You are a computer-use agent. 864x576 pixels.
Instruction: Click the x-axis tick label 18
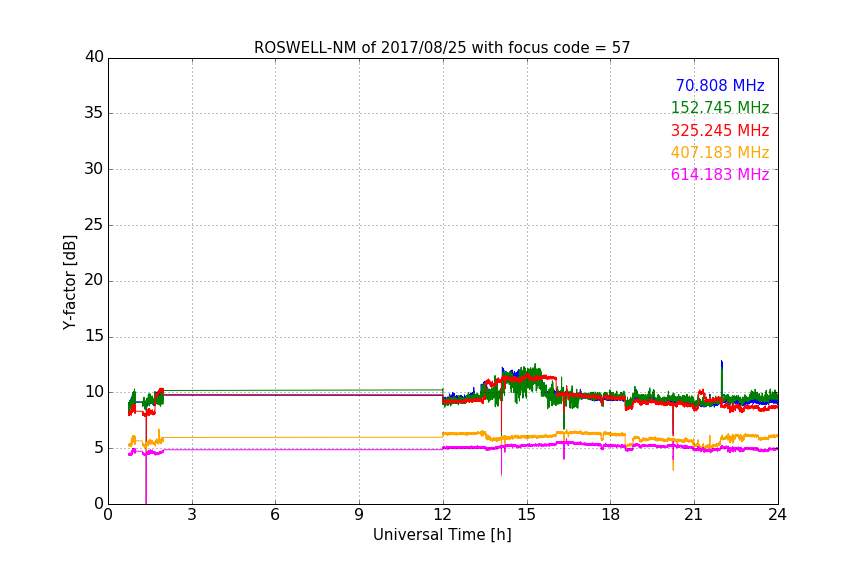610,515
